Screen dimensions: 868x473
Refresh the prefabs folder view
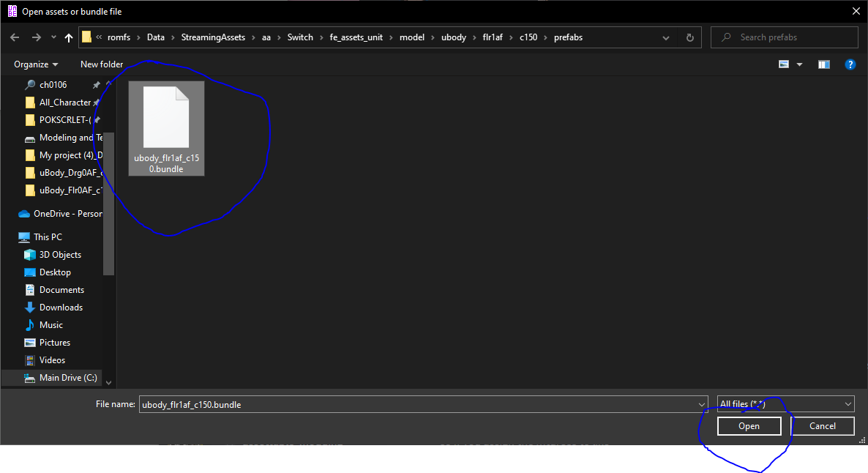click(x=689, y=37)
